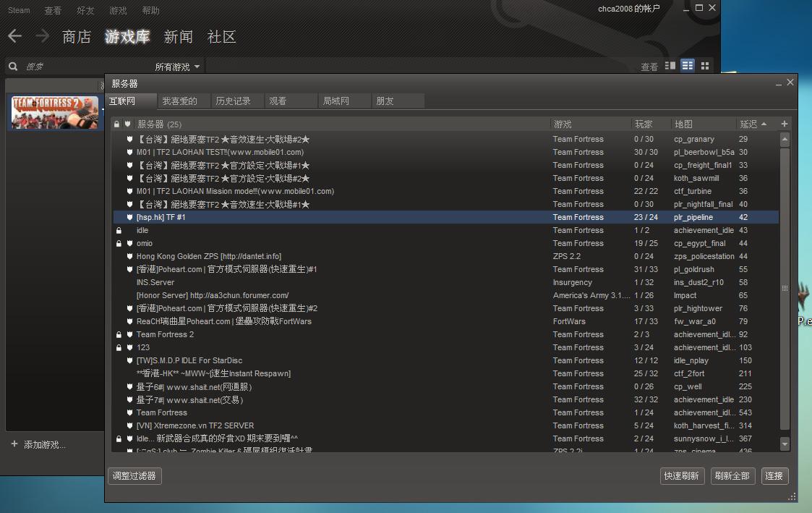Close the 服务器 server browser window
The width and height of the screenshot is (812, 513).
tap(790, 82)
